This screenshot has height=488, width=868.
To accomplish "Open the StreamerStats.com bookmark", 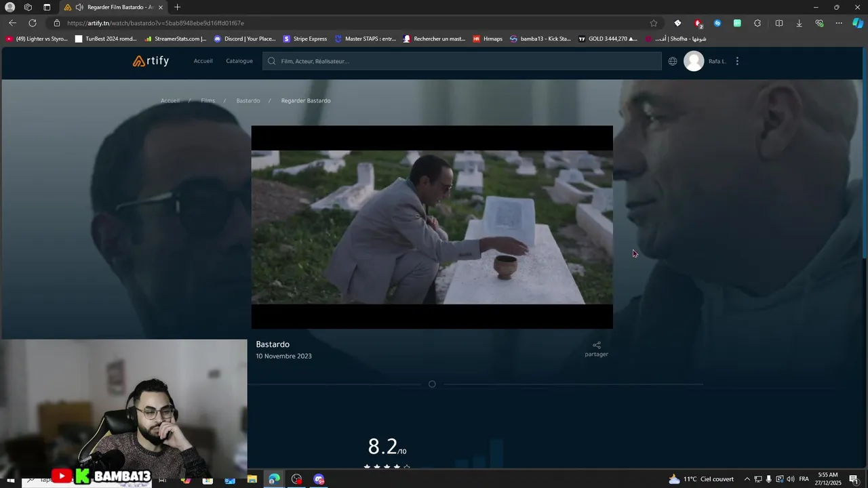I will coord(176,39).
